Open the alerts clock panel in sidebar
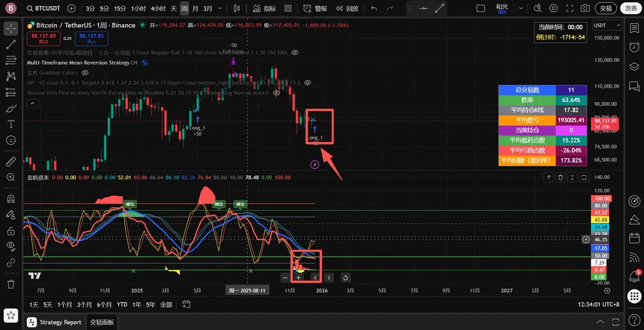Viewport: 644px width, 330px height. coord(634,47)
